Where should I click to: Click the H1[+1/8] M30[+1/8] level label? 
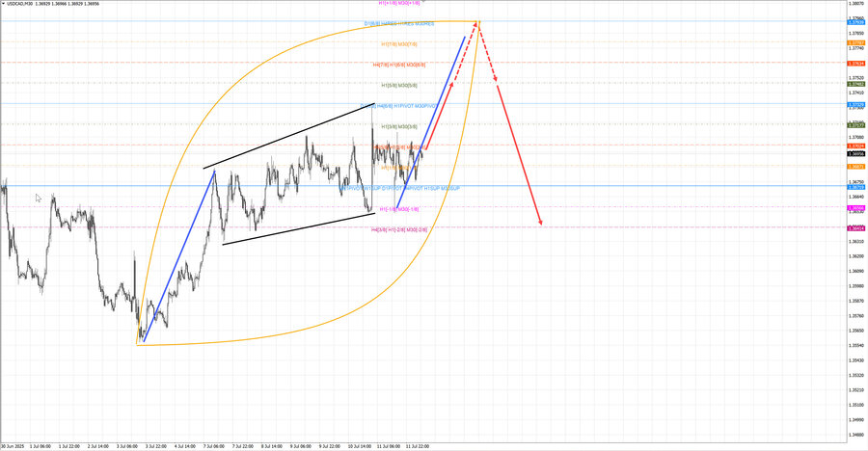399,3
